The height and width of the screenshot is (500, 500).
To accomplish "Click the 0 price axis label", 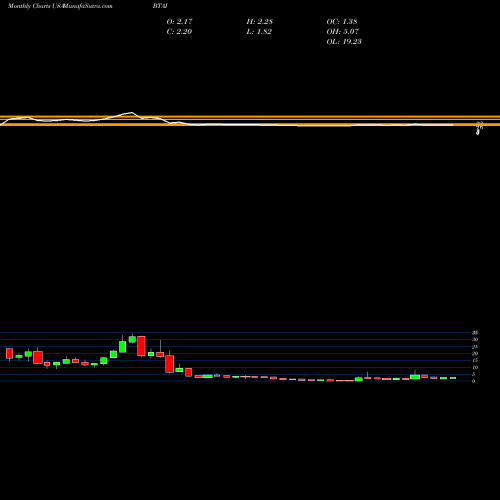I will (473, 381).
